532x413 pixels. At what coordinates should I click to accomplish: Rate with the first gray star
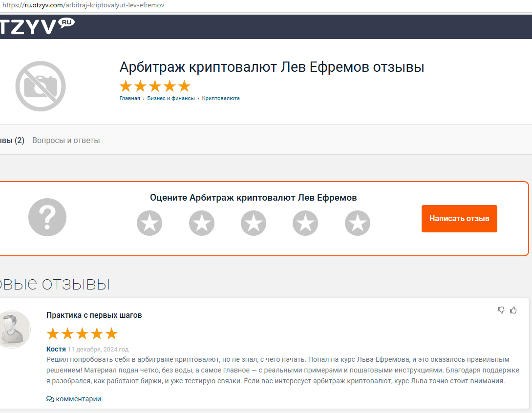[x=149, y=223]
